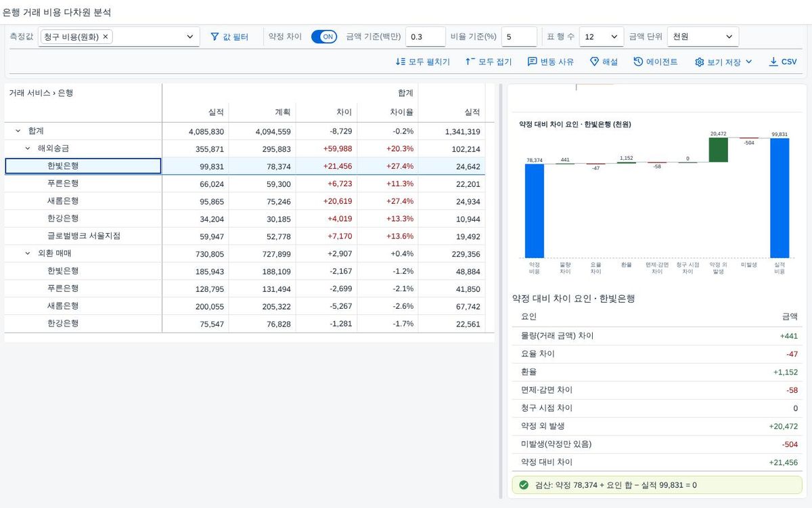Change the 금액 단위 selection from 천원
Screen dimensions: 812x508
(x=703, y=37)
